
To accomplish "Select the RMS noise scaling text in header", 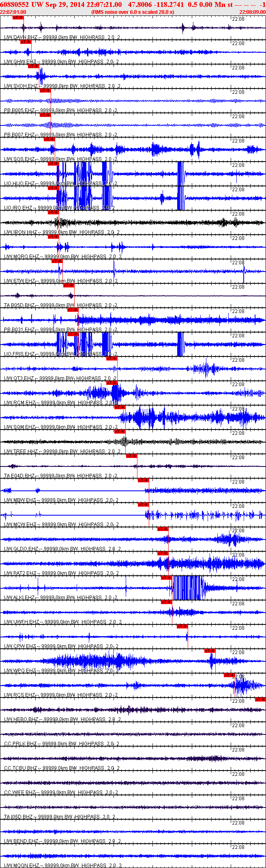I will click(x=133, y=12).
